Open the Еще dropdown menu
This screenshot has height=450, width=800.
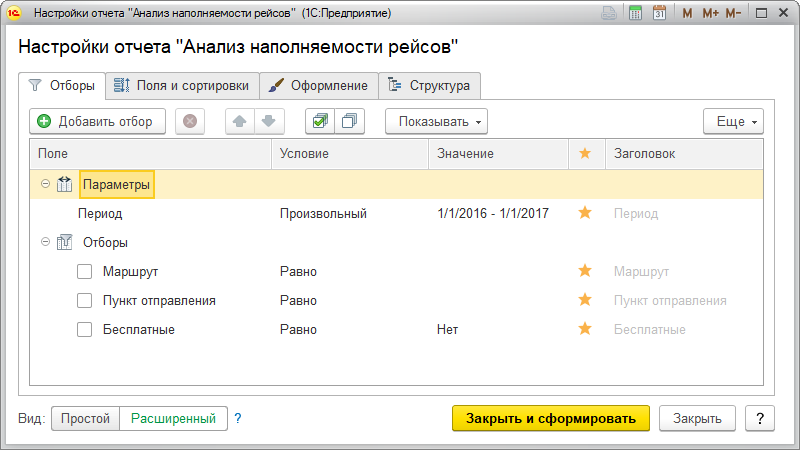[733, 122]
